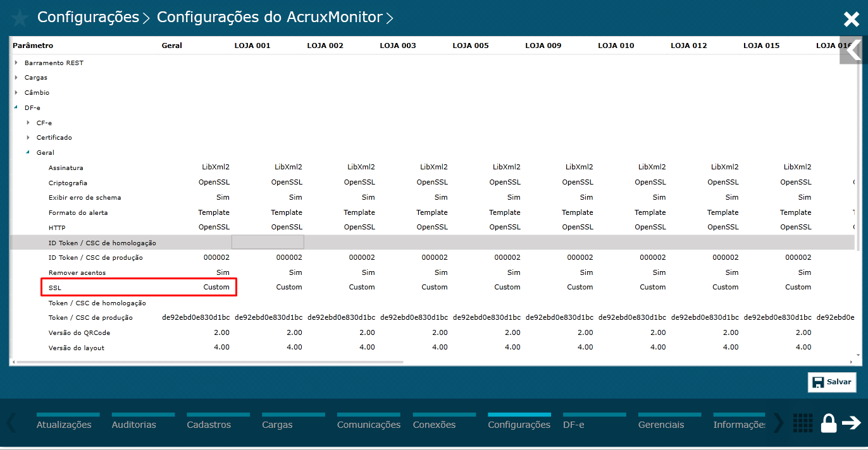Select the SSL Geral value Custom

click(216, 287)
